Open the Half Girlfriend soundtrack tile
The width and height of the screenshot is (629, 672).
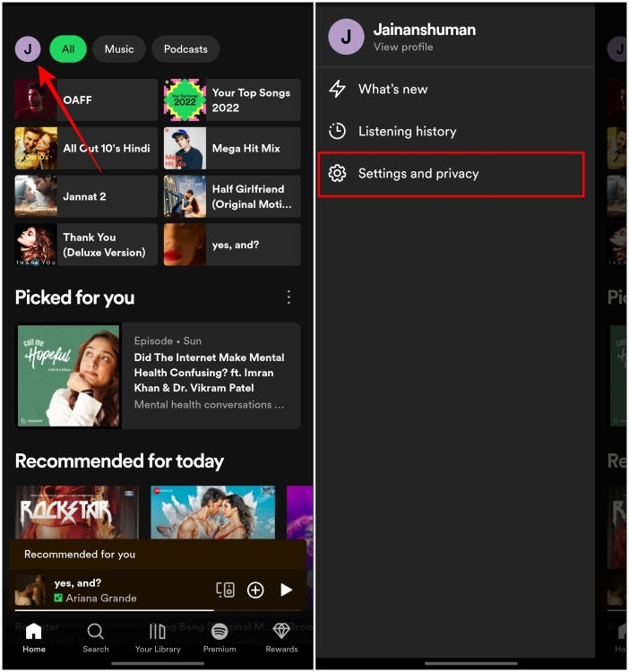(232, 196)
